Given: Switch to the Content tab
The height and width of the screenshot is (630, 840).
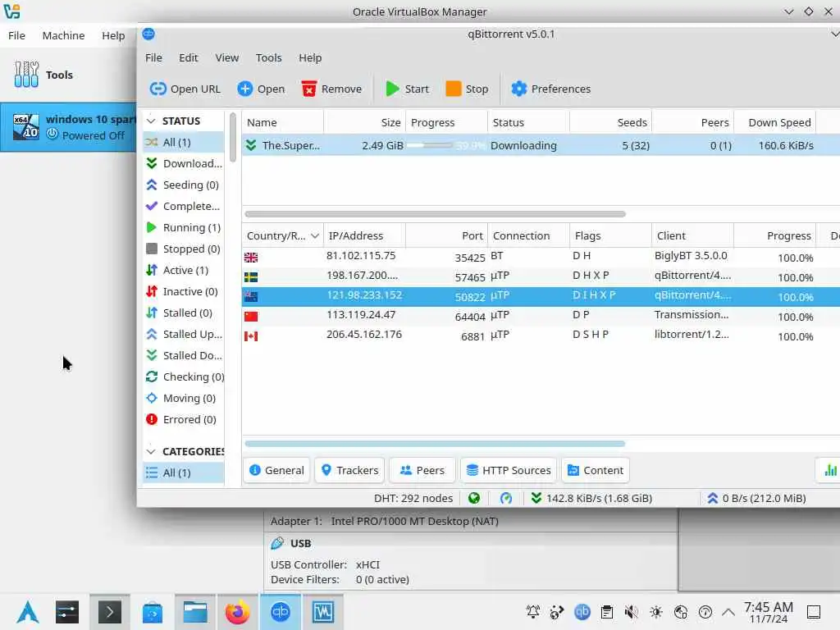Looking at the screenshot, I should tap(596, 470).
